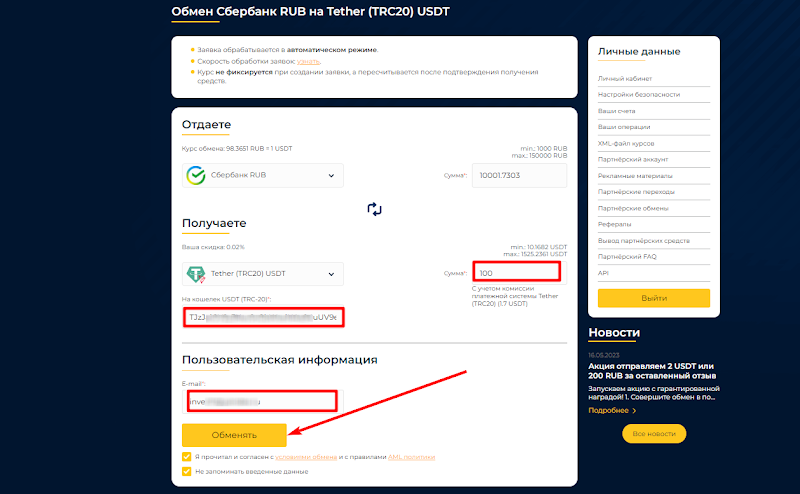
Task: Click the exchange rate text '98.3651 RUB = 1 USDT'
Action: [259, 149]
